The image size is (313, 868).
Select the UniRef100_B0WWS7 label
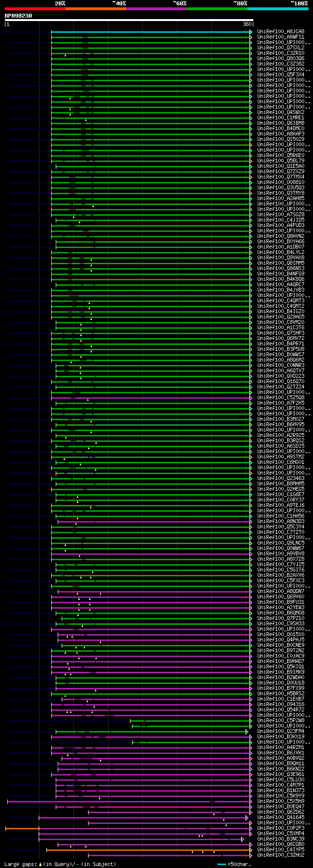click(x=281, y=355)
